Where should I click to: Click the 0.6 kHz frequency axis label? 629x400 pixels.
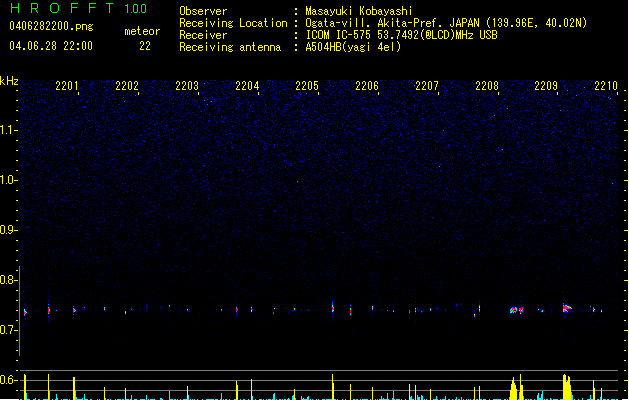8,380
